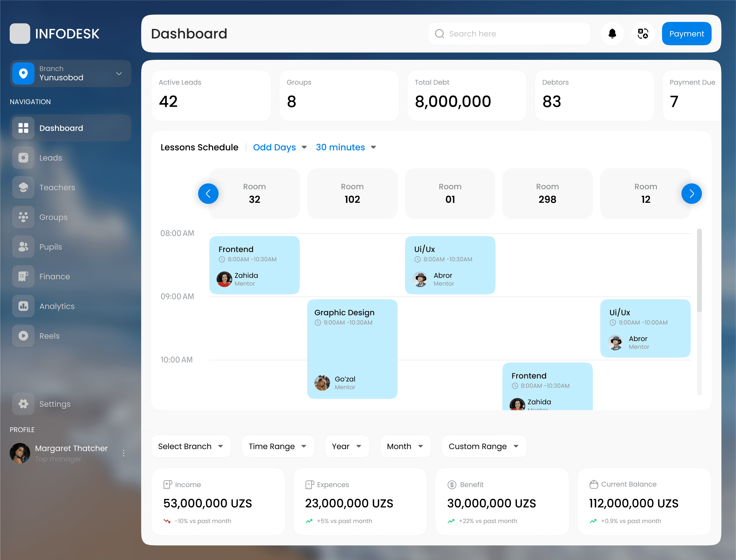
Task: Open Pupils in the navigation
Action: point(71,247)
